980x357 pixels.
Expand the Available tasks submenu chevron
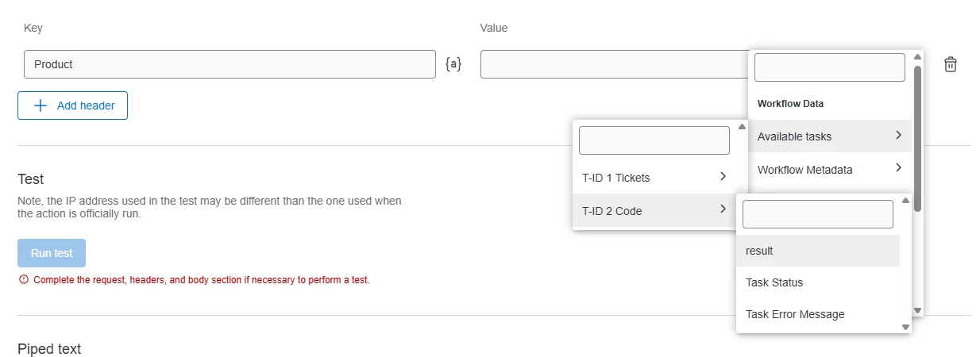(x=898, y=136)
